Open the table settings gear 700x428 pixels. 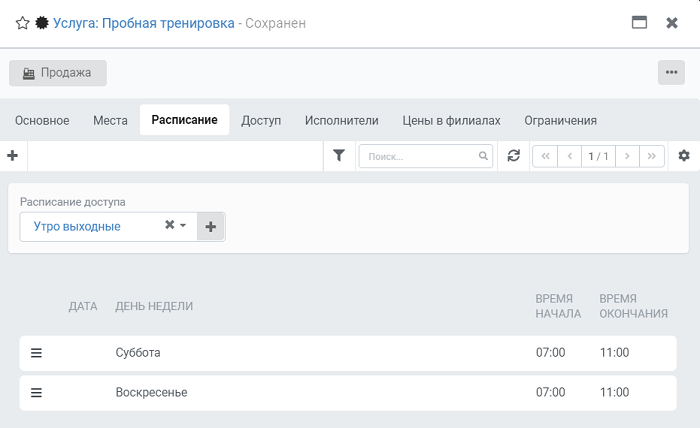click(x=684, y=156)
